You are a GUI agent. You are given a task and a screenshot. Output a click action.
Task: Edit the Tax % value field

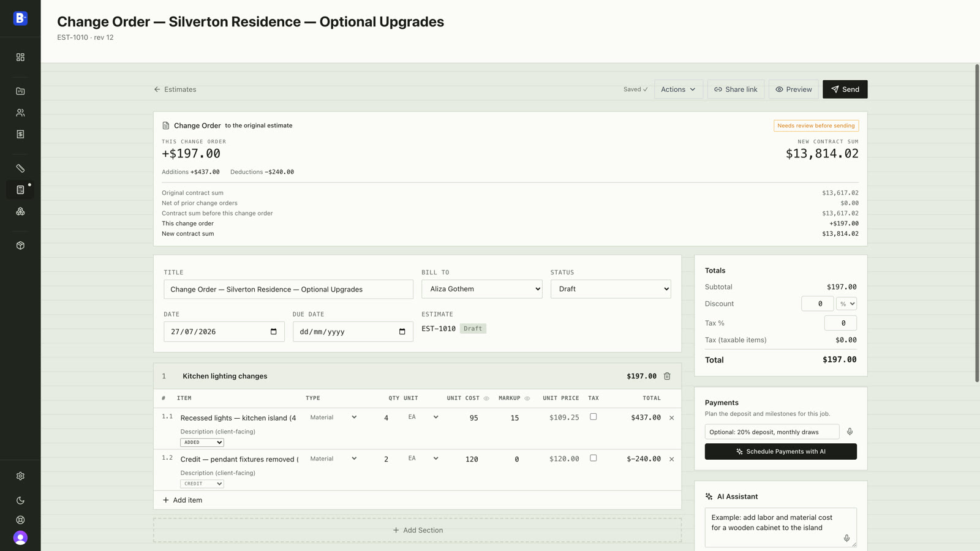coord(840,323)
